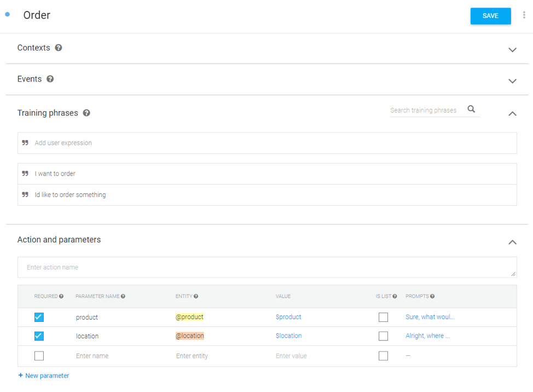533x392 pixels.
Task: Click the Enter action name field
Action: tap(267, 267)
